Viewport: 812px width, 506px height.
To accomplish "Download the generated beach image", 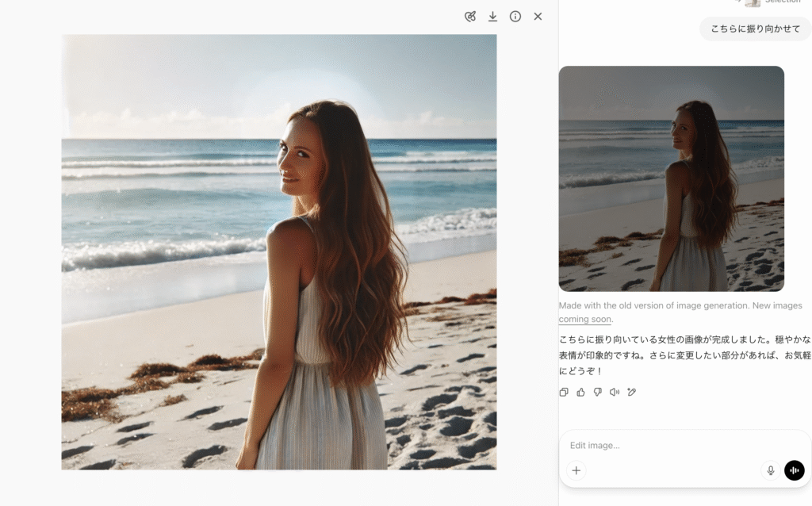I will point(492,17).
